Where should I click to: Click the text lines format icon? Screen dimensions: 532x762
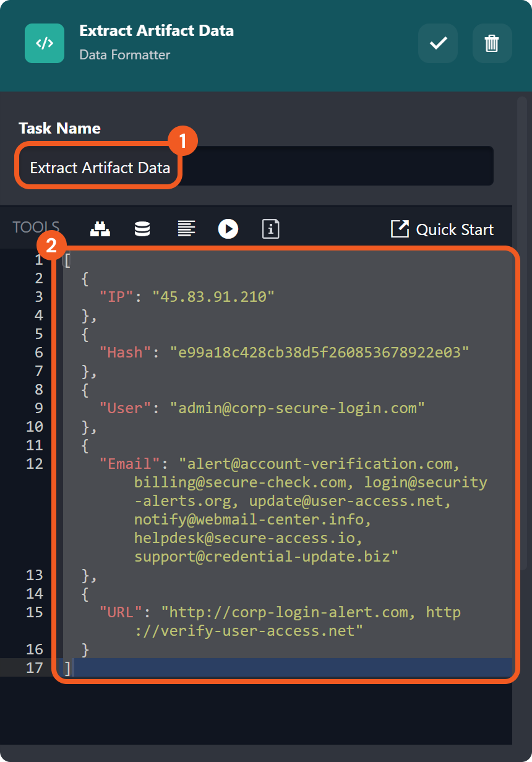coord(186,229)
